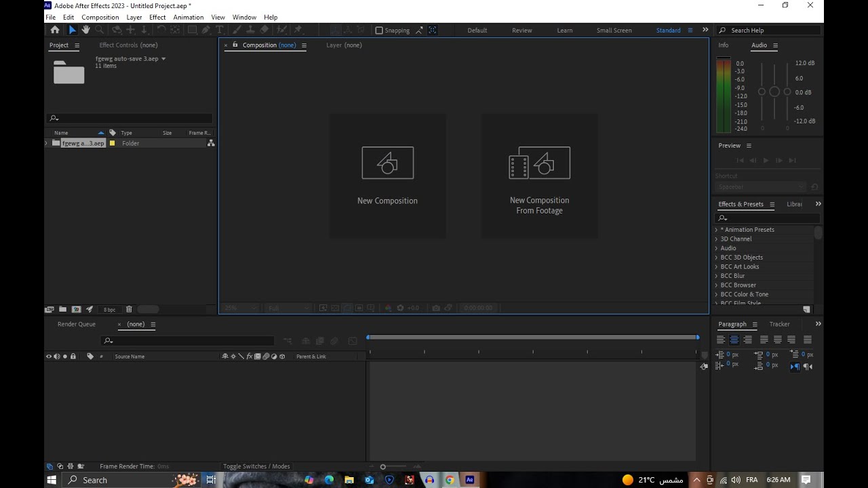This screenshot has height=488, width=868.
Task: Open the Composition menu
Action: pos(100,18)
